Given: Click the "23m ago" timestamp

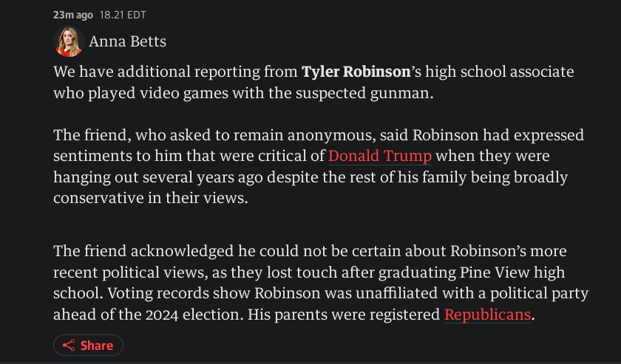Looking at the screenshot, I should pyautogui.click(x=73, y=15).
